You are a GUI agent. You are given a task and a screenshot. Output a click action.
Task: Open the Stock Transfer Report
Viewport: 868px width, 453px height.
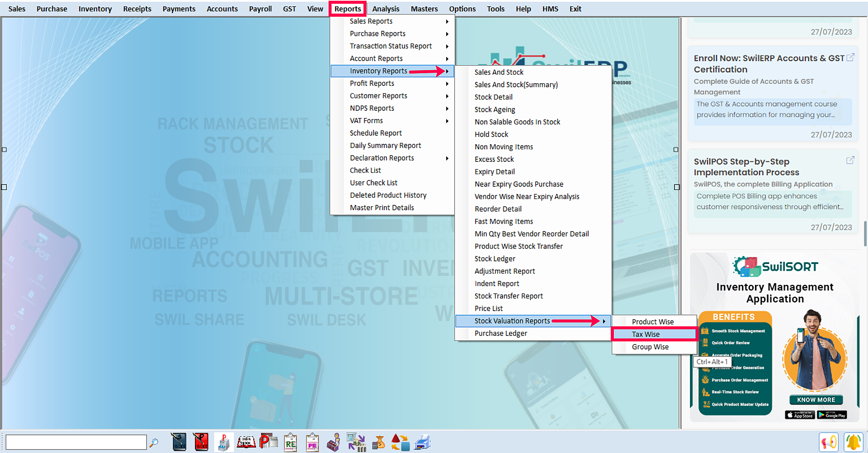tap(533, 296)
